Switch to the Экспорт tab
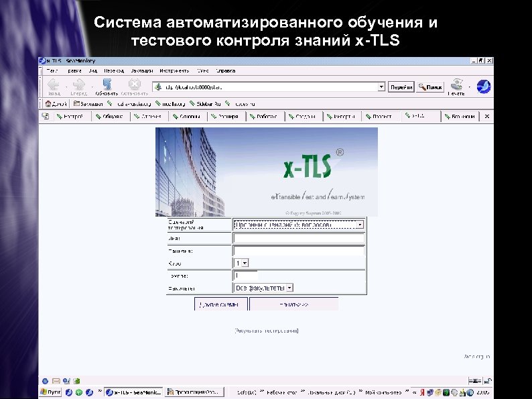 point(342,117)
